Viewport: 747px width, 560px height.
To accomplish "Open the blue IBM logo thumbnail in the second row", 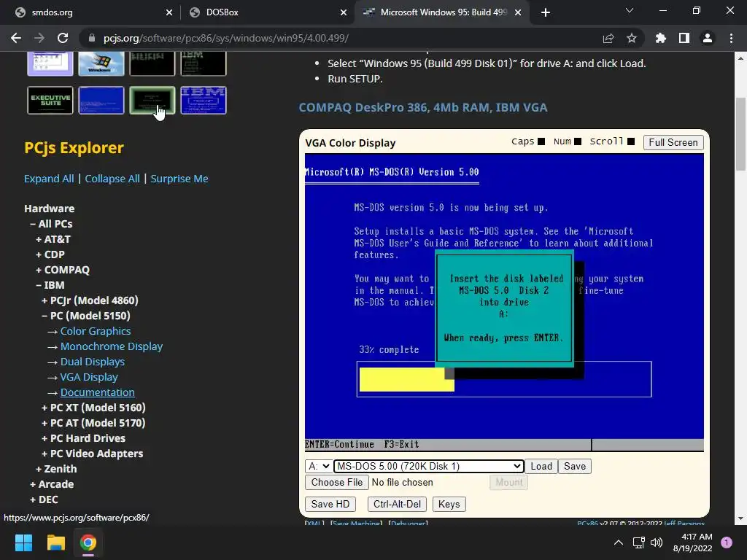I will tap(204, 100).
